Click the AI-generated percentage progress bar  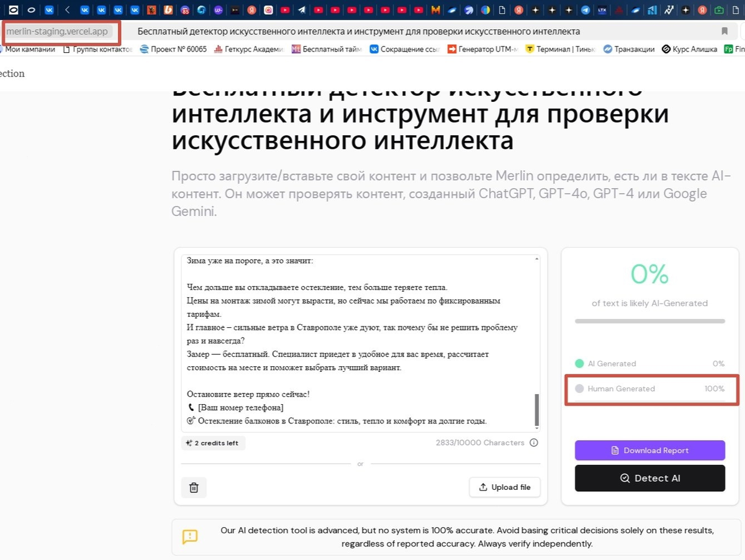tap(650, 321)
